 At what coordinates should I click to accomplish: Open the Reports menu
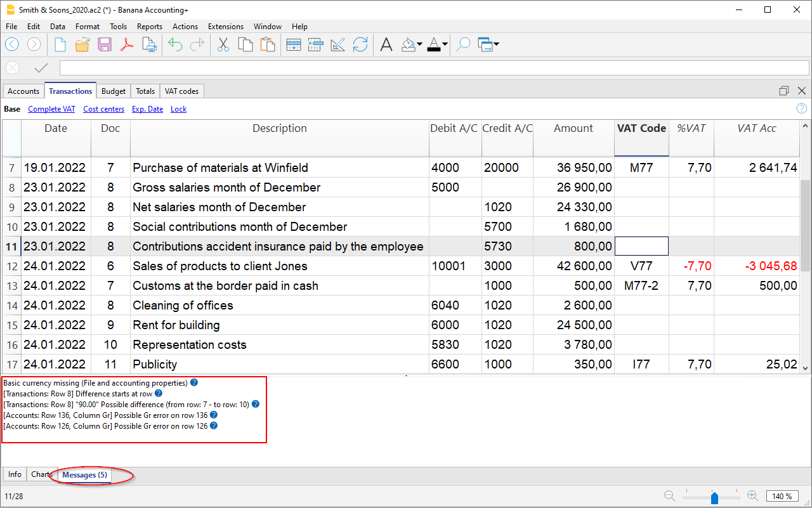[x=149, y=27]
